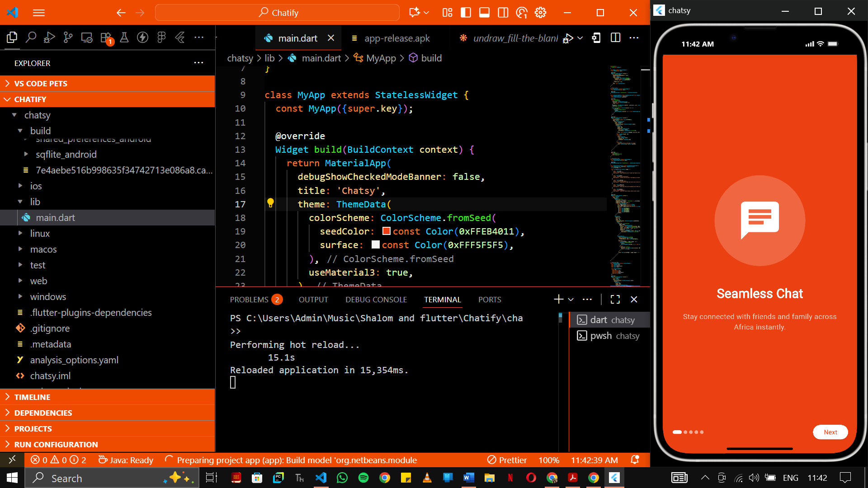Click the Run and Debug icon
This screenshot has height=488, width=868.
click(x=49, y=38)
